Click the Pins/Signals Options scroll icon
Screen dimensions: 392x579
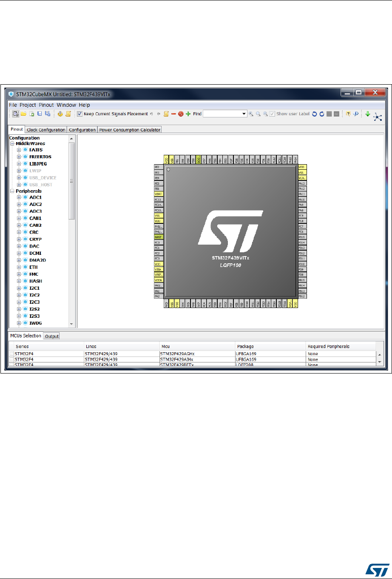pos(166,114)
